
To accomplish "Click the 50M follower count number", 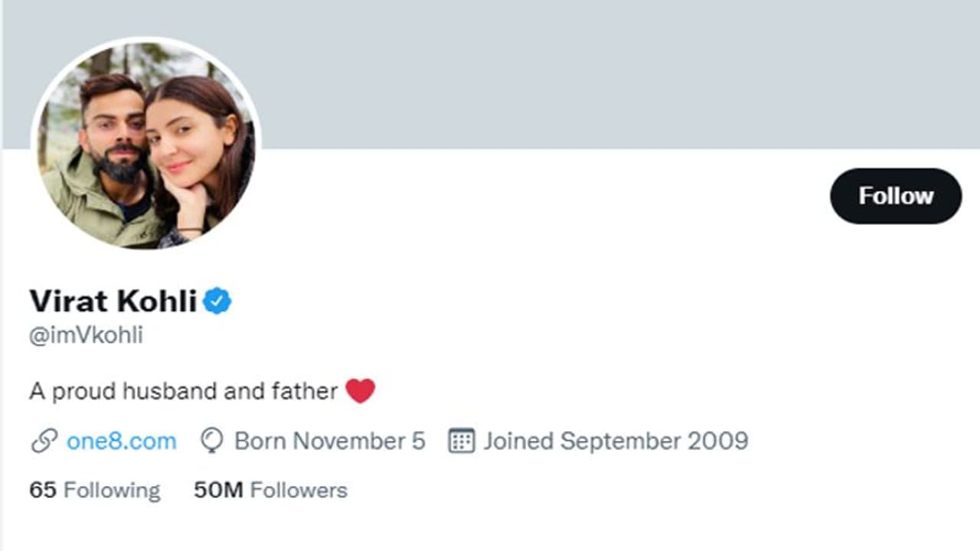I will click(218, 490).
